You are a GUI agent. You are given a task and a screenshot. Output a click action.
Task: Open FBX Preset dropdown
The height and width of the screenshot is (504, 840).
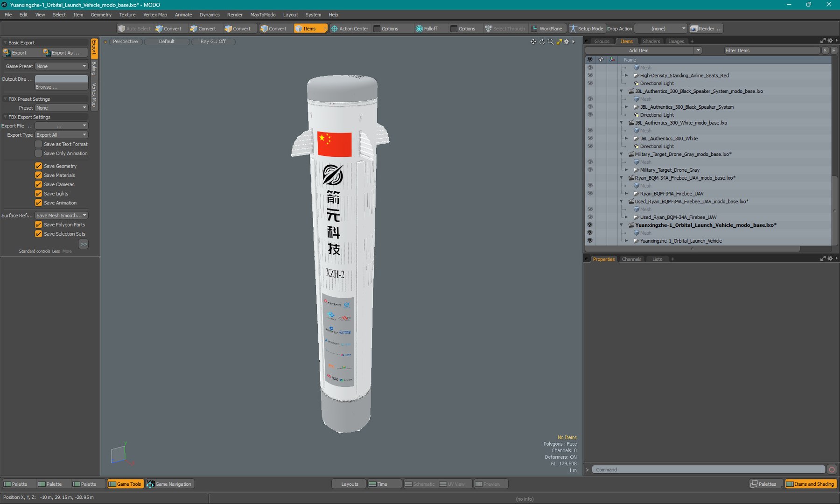(x=62, y=108)
